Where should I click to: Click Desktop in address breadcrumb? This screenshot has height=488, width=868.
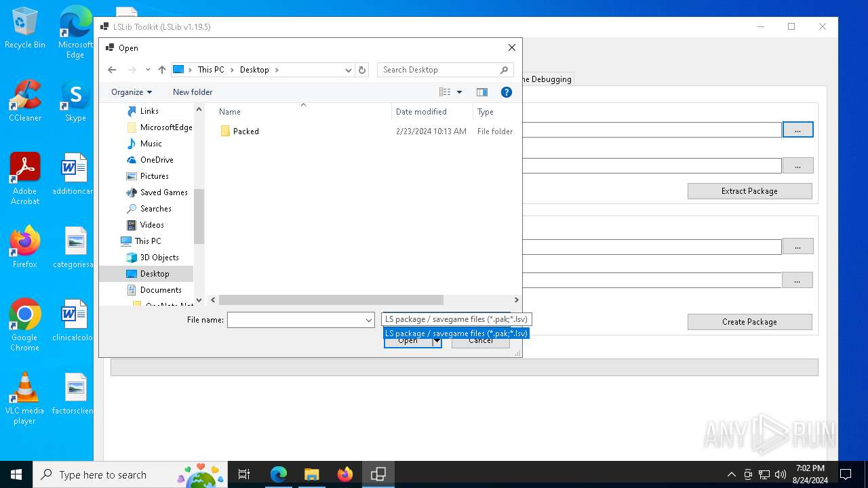[254, 70]
